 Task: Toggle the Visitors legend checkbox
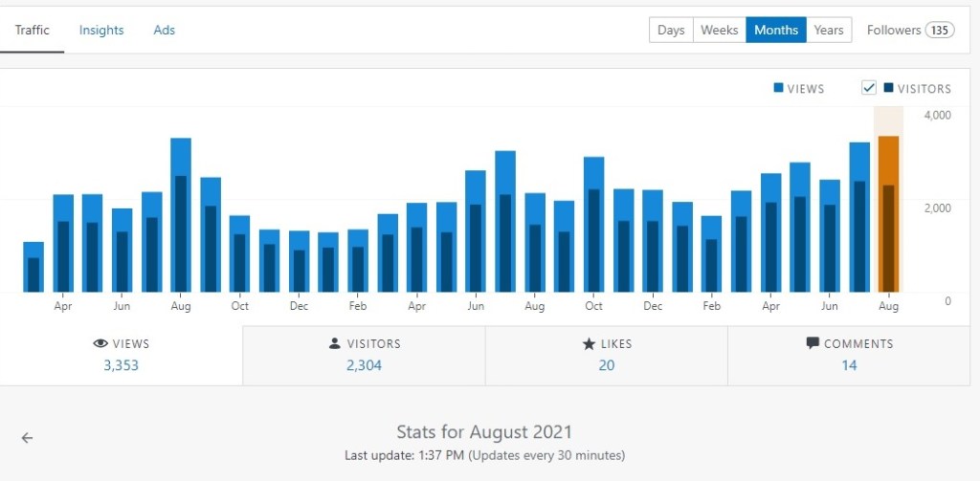[869, 88]
